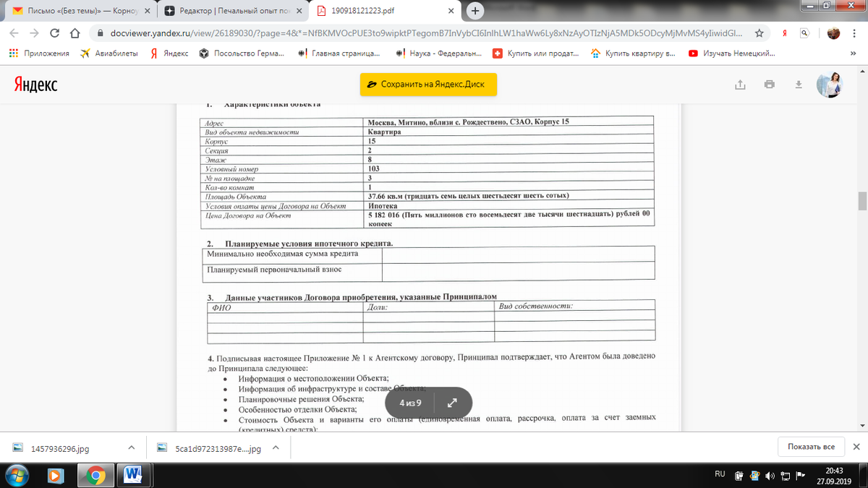The image size is (868, 488).
Task: Click Сохранить на Яндекс.Диск button
Action: [428, 85]
